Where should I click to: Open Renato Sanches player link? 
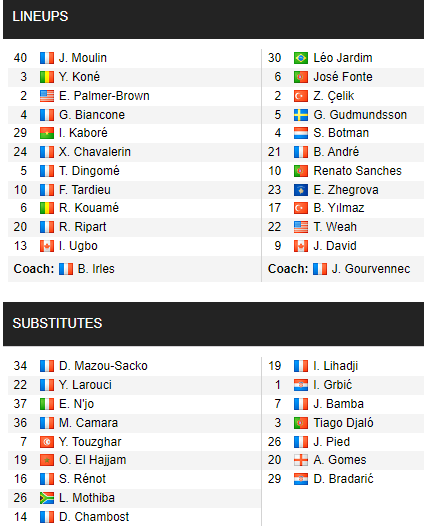pyautogui.click(x=358, y=171)
